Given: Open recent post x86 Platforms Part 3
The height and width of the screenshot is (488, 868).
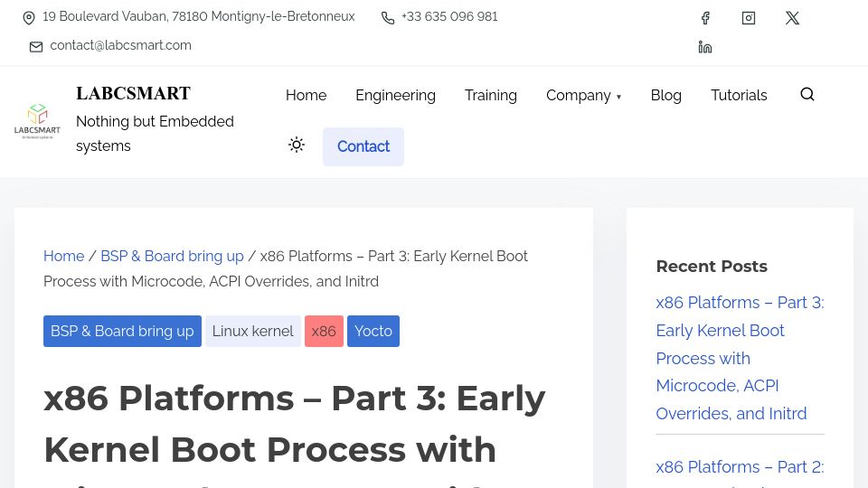Looking at the screenshot, I should [740, 358].
